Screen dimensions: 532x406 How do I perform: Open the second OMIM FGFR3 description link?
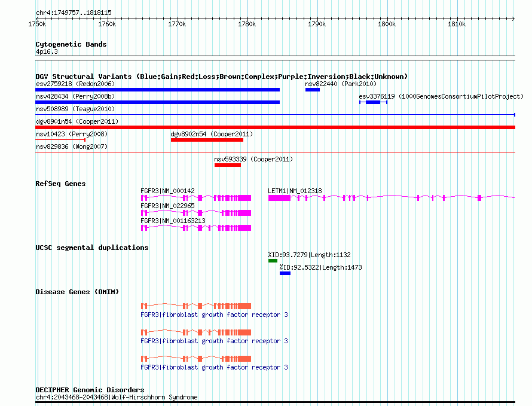(x=214, y=341)
